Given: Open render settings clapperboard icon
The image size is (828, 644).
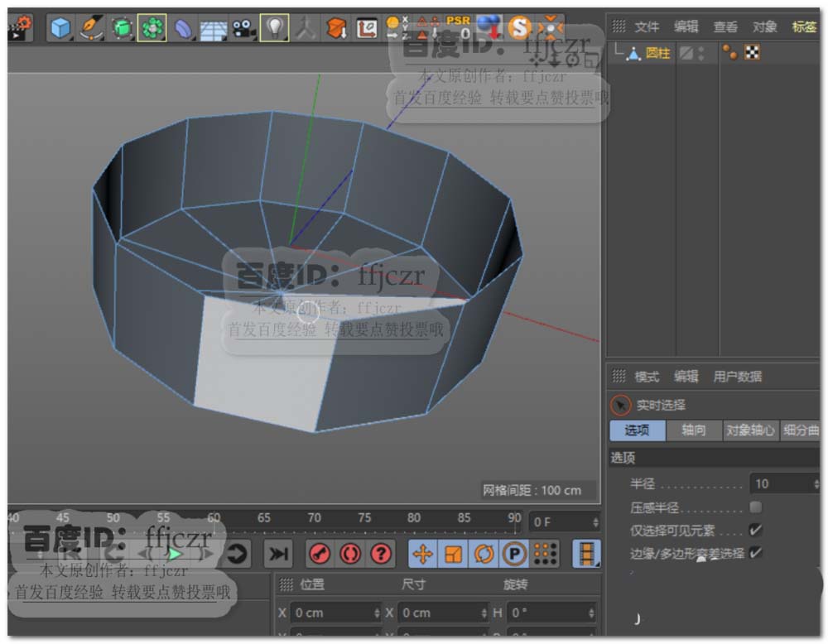Looking at the screenshot, I should point(20,27).
